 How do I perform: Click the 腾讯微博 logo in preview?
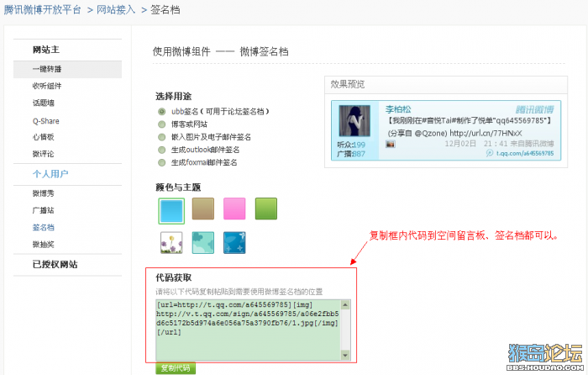click(534, 109)
